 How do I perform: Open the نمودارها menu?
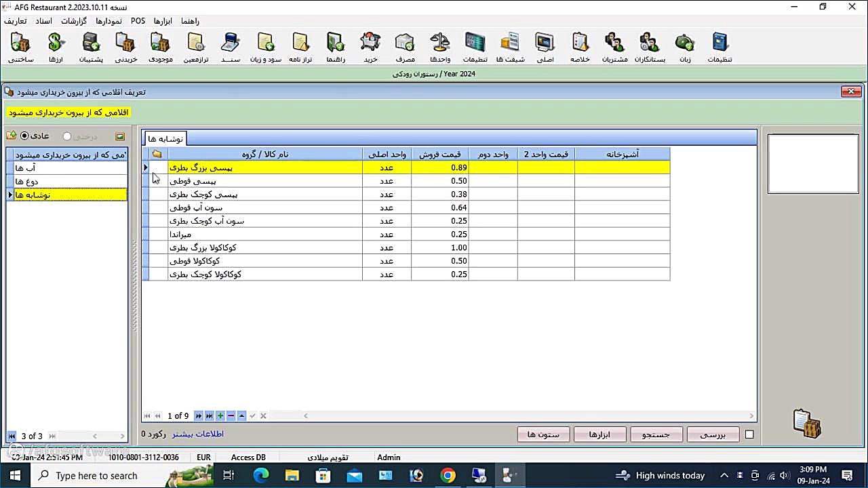108,21
